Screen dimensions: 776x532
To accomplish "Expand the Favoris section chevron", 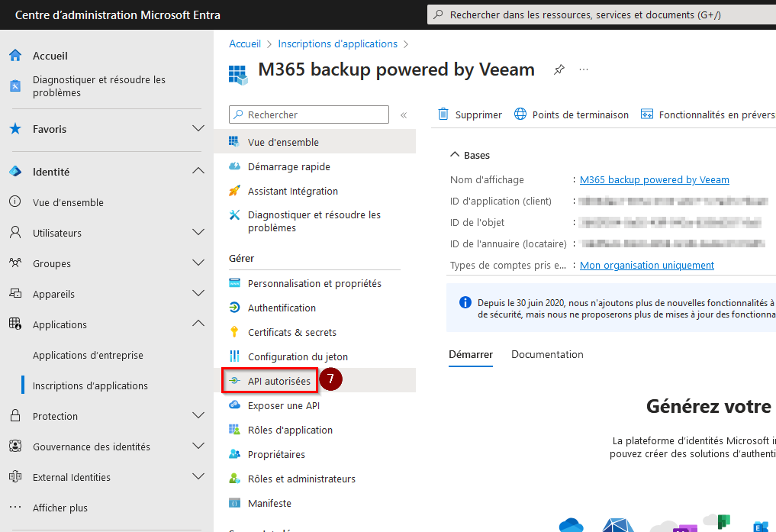I will pyautogui.click(x=198, y=129).
